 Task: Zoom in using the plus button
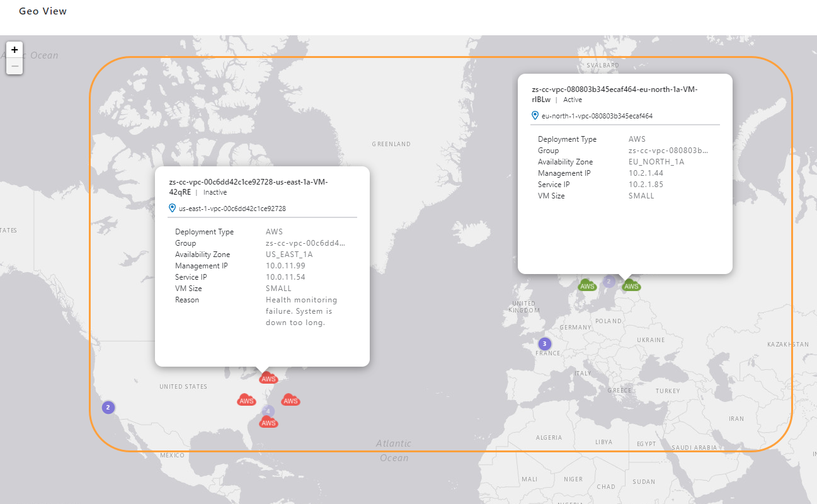(14, 49)
